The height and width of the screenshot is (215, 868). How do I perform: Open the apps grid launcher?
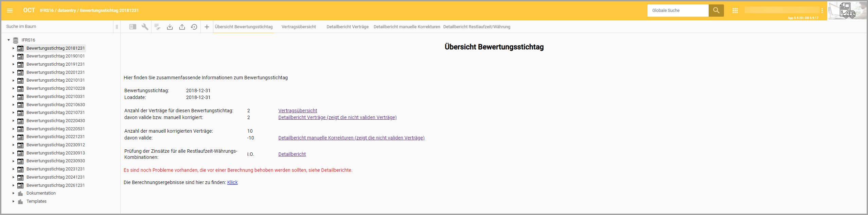[735, 11]
